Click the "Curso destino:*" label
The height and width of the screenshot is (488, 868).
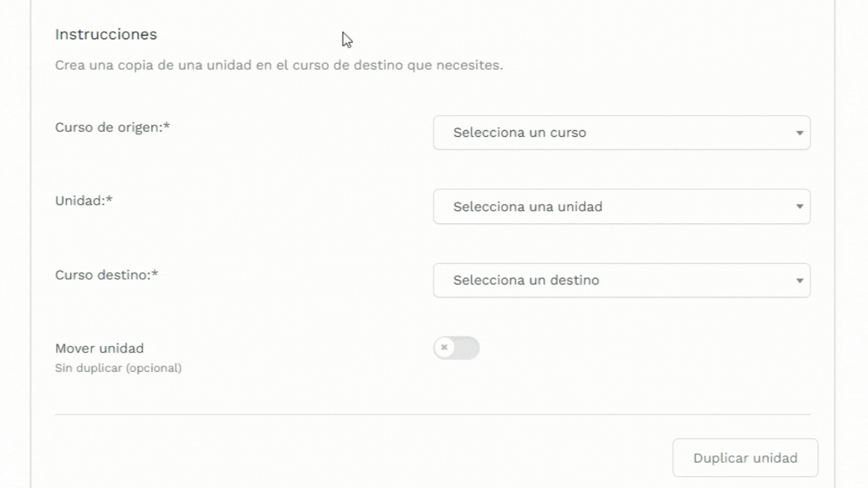click(x=102, y=275)
